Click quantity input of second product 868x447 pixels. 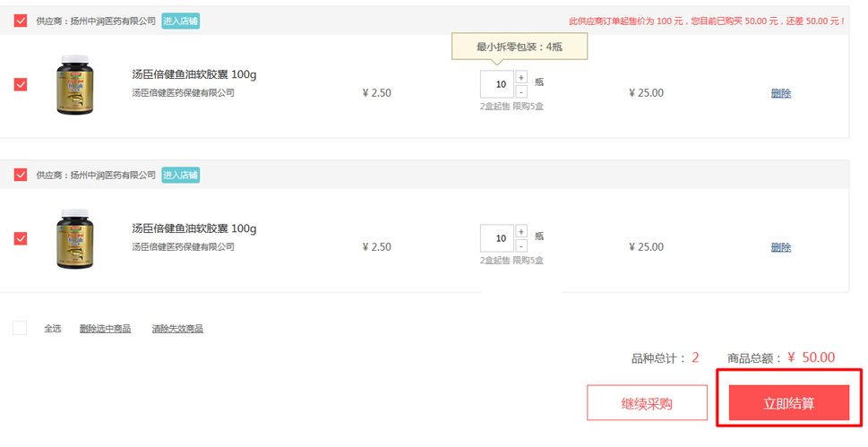tap(497, 238)
